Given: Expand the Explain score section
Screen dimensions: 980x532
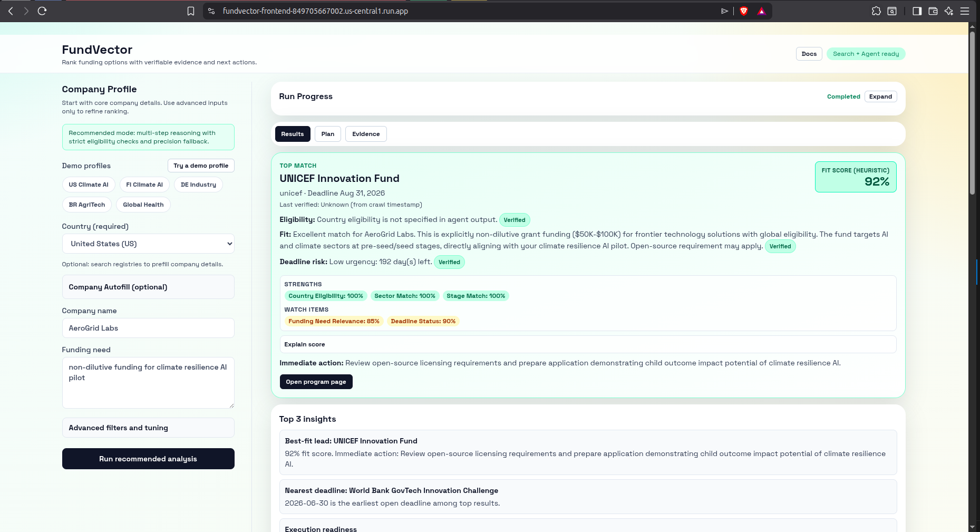Looking at the screenshot, I should [x=588, y=344].
